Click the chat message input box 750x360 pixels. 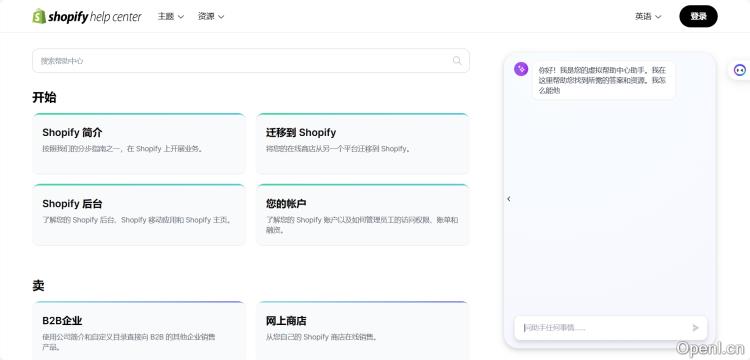(x=610, y=327)
